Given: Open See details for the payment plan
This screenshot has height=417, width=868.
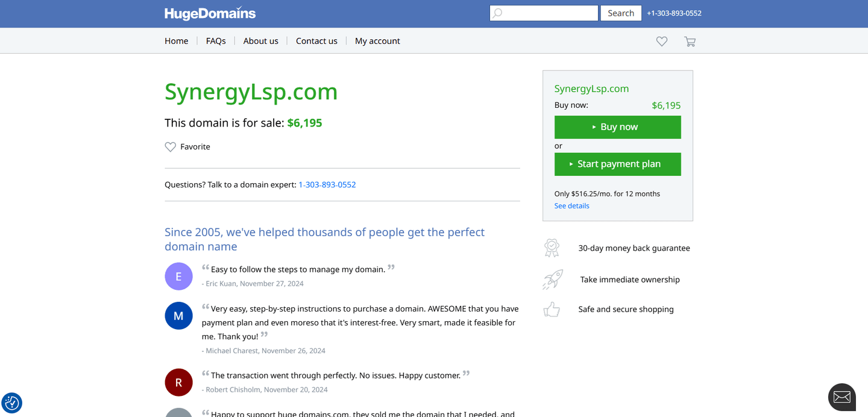Looking at the screenshot, I should tap(571, 205).
